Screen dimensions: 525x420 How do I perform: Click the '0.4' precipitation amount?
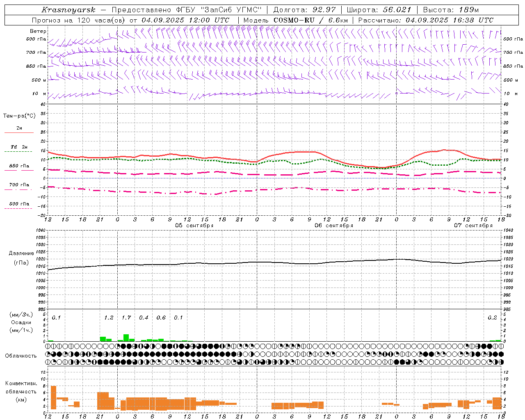tap(144, 318)
